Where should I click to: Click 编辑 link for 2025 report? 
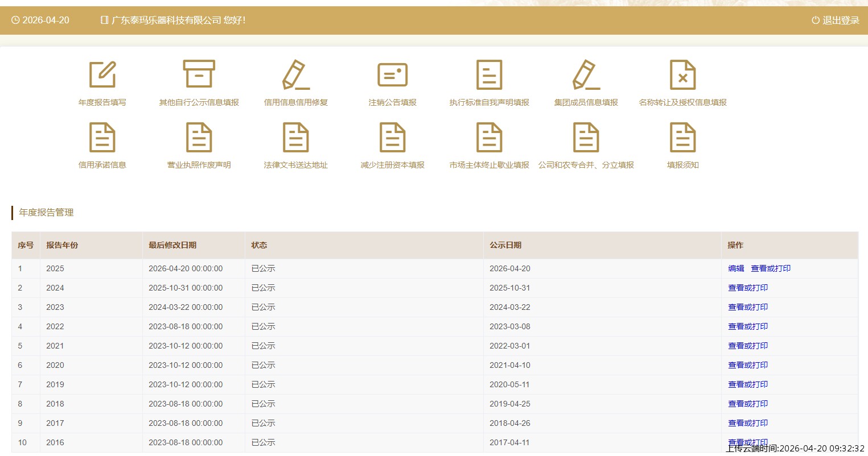736,268
